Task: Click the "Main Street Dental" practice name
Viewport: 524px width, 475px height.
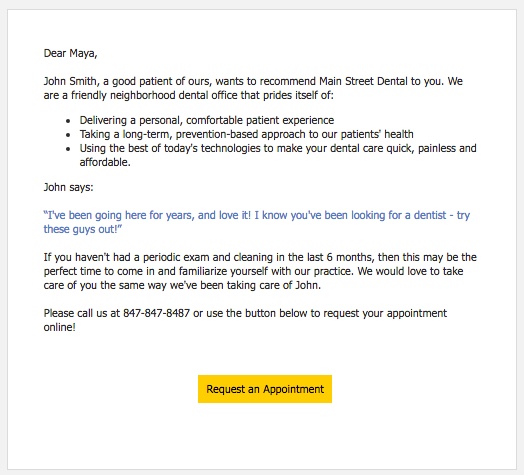Action: click(x=363, y=81)
